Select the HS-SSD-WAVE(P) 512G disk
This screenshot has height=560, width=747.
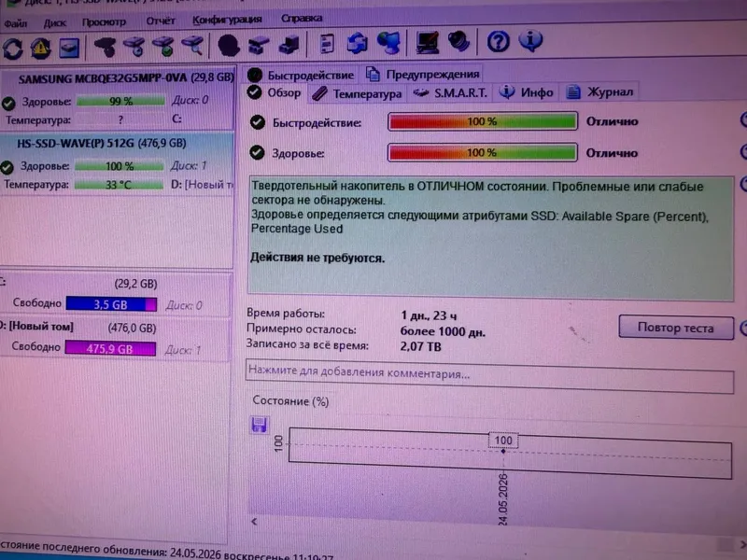point(117,163)
